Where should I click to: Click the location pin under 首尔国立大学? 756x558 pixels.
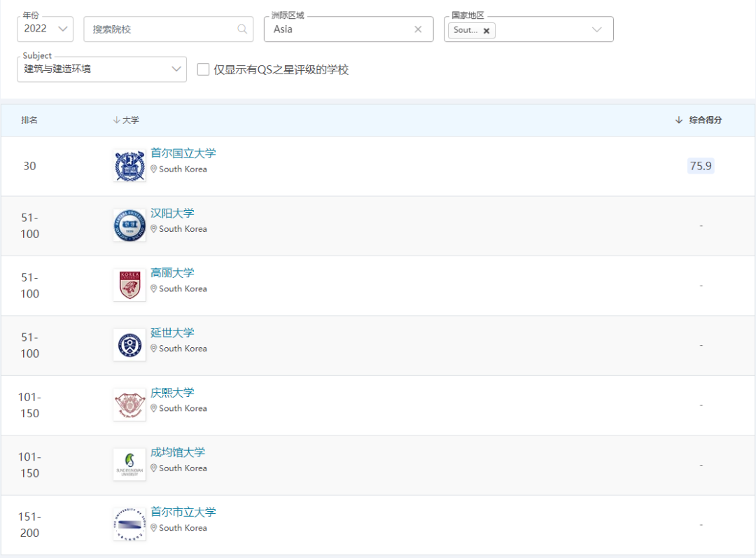tap(154, 169)
